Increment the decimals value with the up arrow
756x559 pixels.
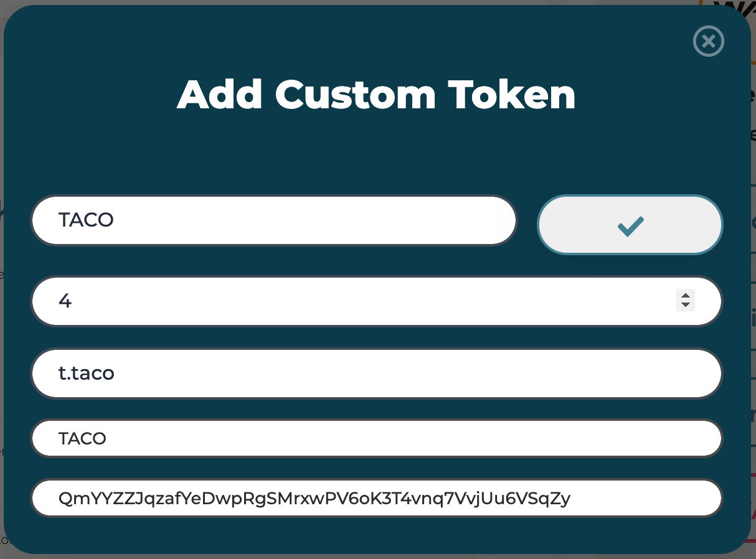click(x=685, y=297)
